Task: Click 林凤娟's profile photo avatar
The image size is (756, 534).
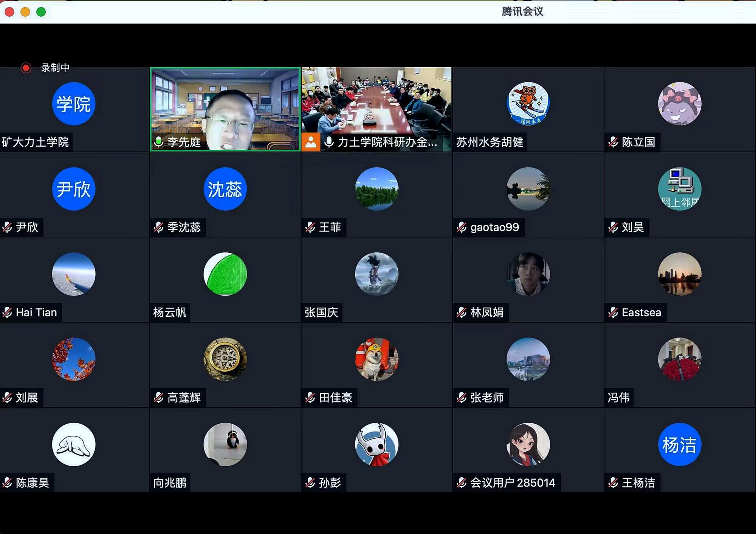Action: (x=528, y=274)
